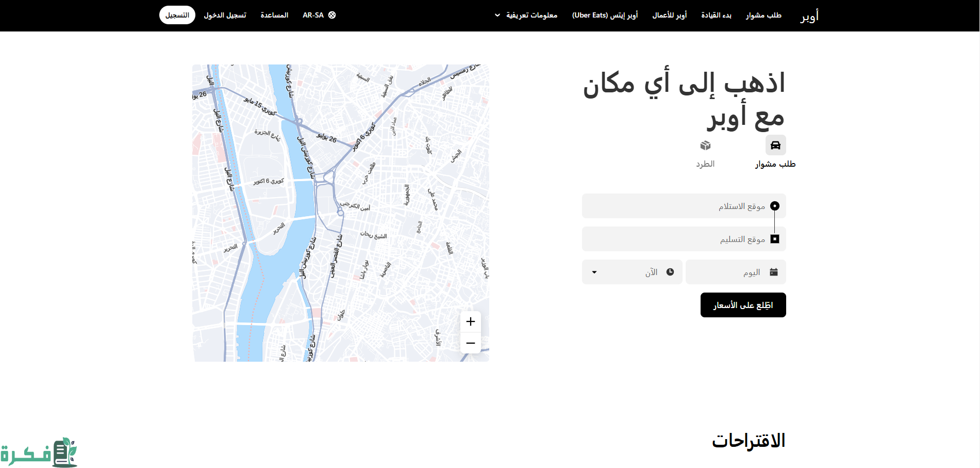
Task: Click the clock icon in time field
Action: point(670,272)
